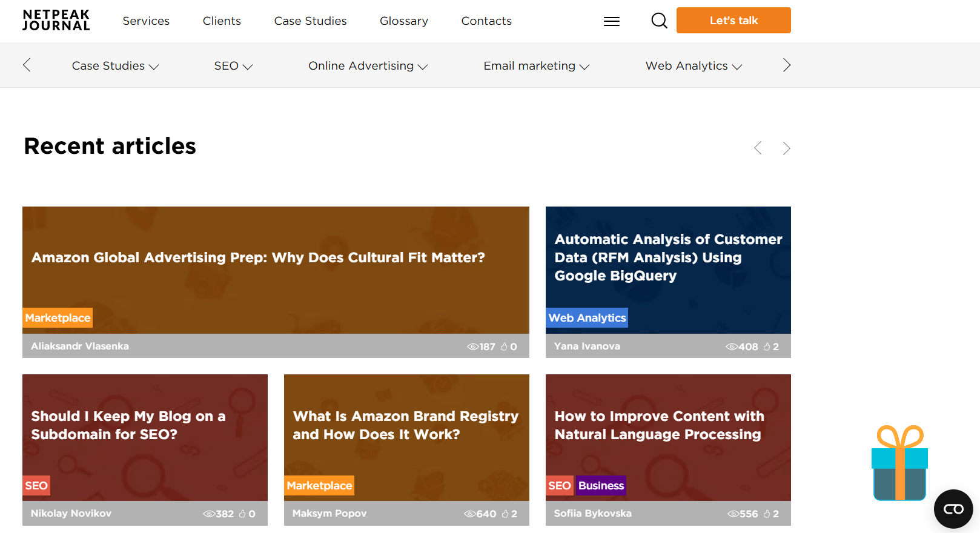Open How to Improve Content article
The height and width of the screenshot is (533, 980).
coord(659,425)
